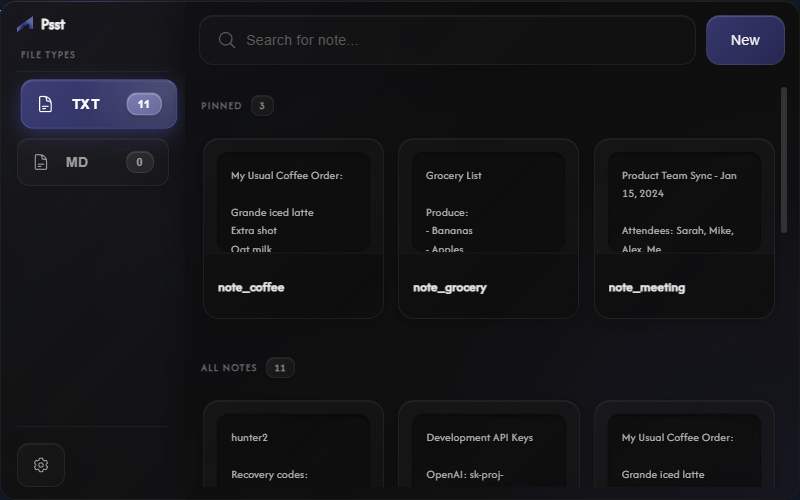Click 'Attendees: Sarah, Mike,' preview text
Viewport: 800px width, 500px height.
(x=678, y=231)
